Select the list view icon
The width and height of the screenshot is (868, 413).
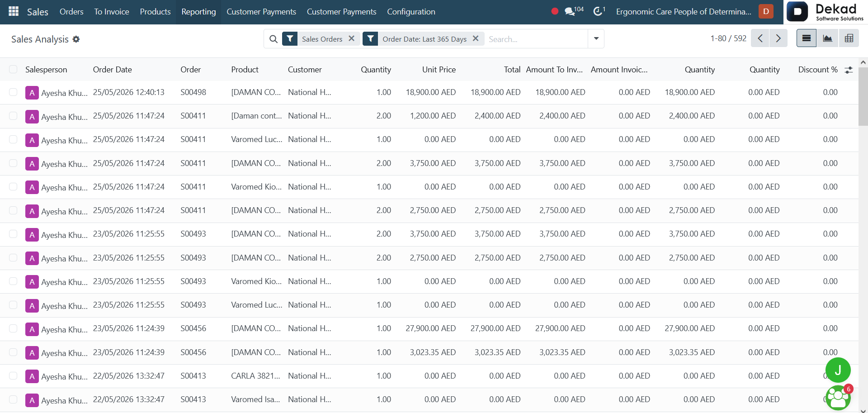point(807,38)
